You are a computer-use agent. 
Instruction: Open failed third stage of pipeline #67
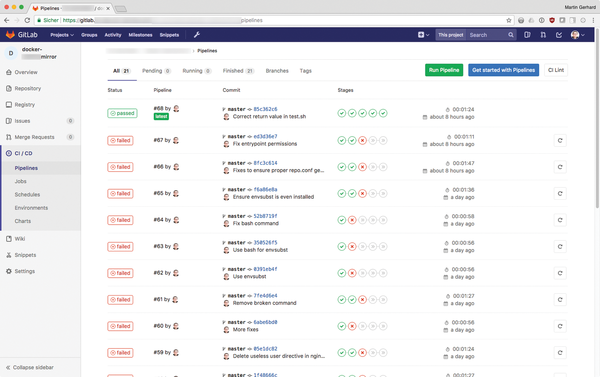click(x=362, y=140)
